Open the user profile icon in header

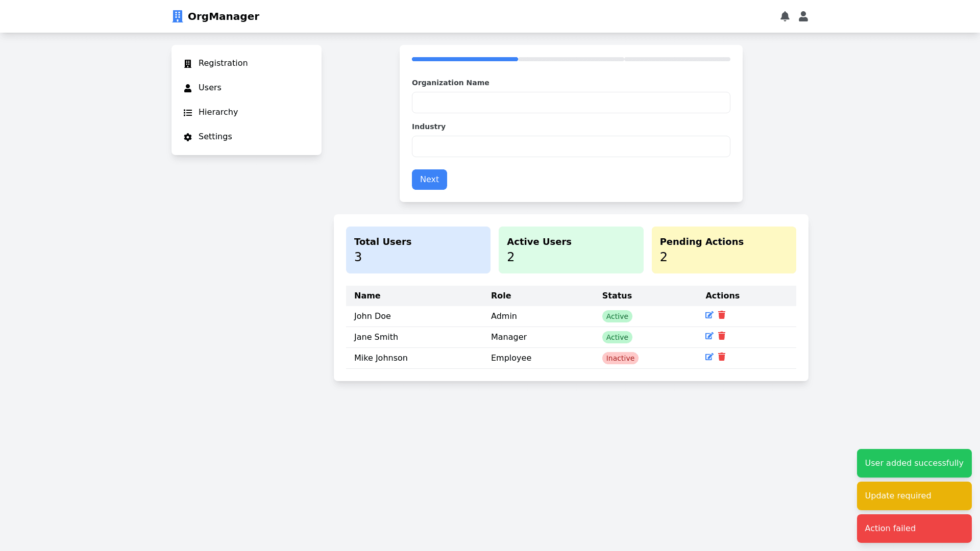[x=803, y=16]
